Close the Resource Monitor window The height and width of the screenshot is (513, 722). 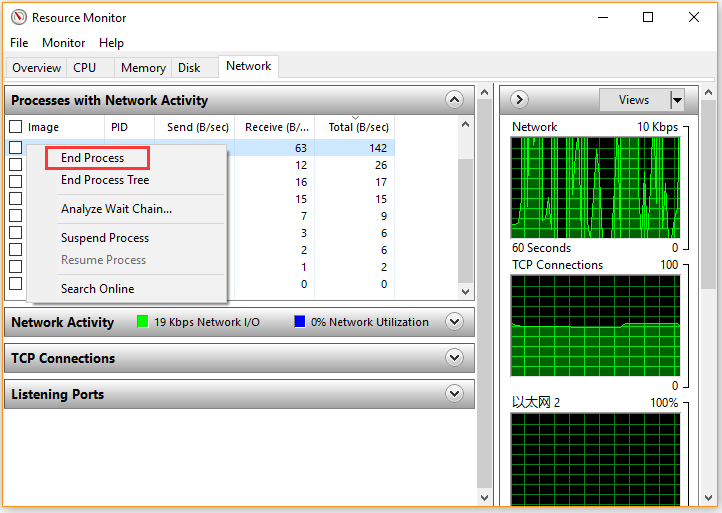pos(694,17)
